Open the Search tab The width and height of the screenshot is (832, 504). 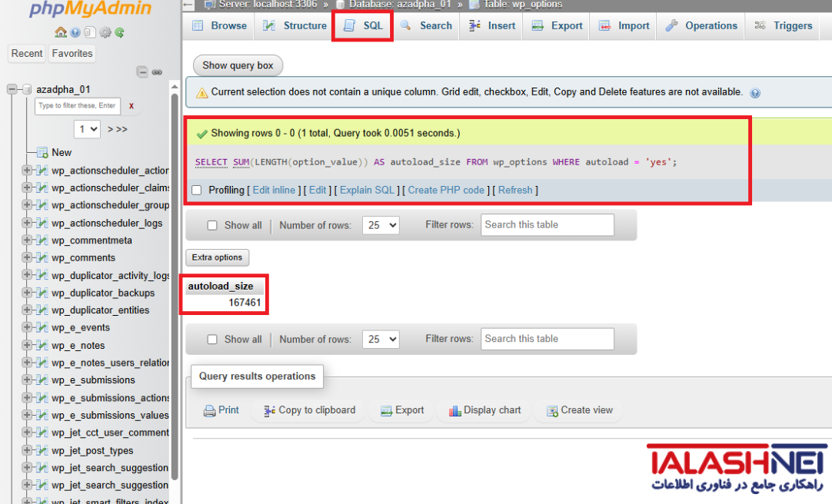click(x=426, y=25)
